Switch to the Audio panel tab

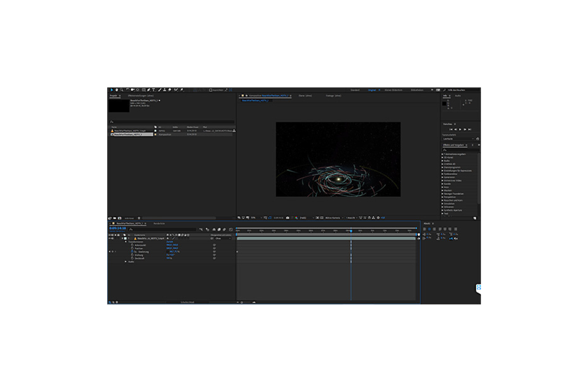pyautogui.click(x=458, y=96)
